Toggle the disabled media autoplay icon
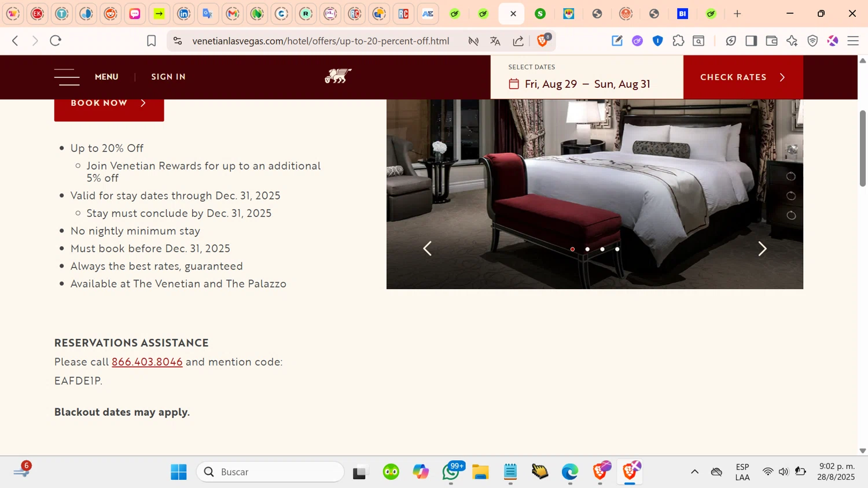The image size is (868, 488). (x=473, y=41)
